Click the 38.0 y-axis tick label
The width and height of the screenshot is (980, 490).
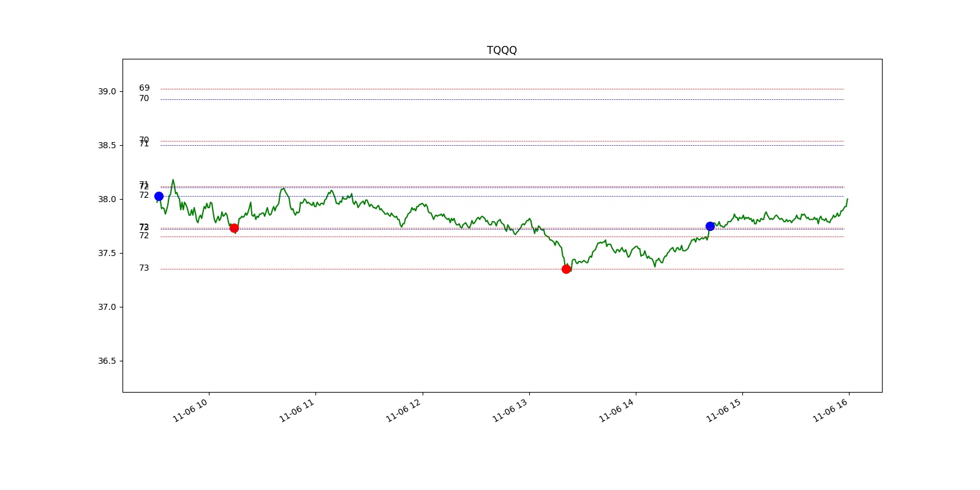point(107,199)
